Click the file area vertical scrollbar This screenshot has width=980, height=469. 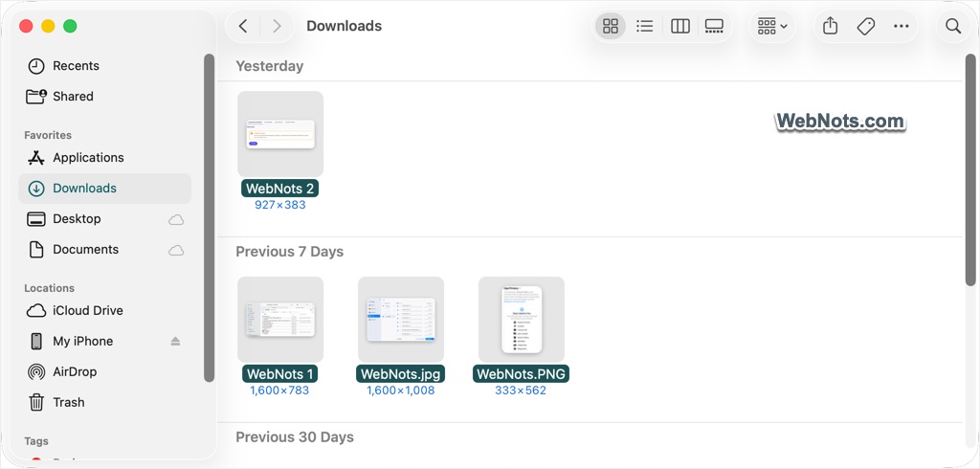970,170
